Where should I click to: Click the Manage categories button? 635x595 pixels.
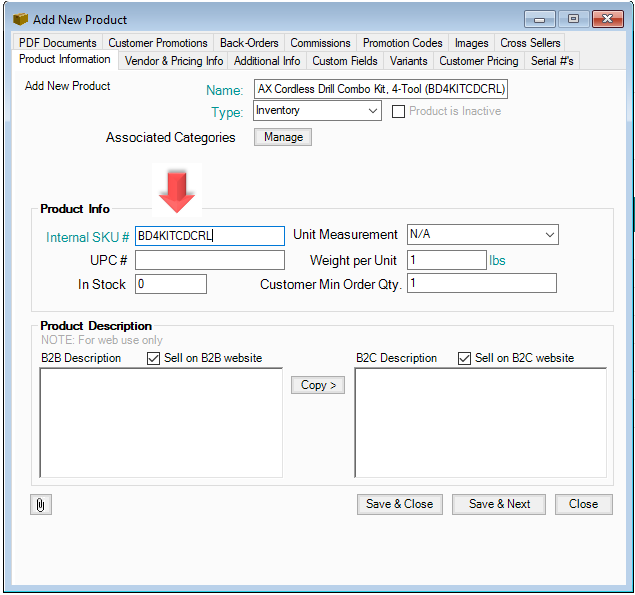click(283, 137)
